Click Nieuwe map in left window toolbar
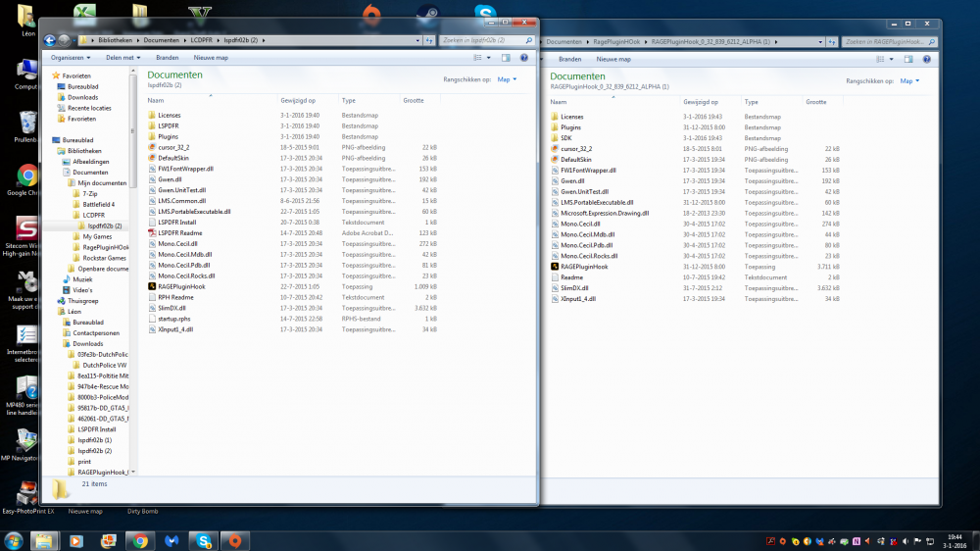The image size is (980, 551). (x=213, y=58)
